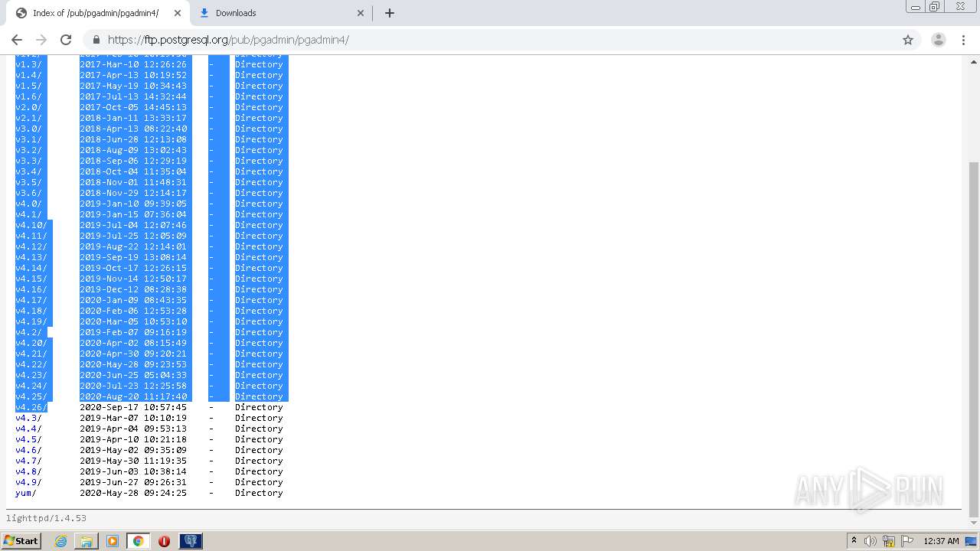Open the v4.26/ directory link

tap(31, 407)
